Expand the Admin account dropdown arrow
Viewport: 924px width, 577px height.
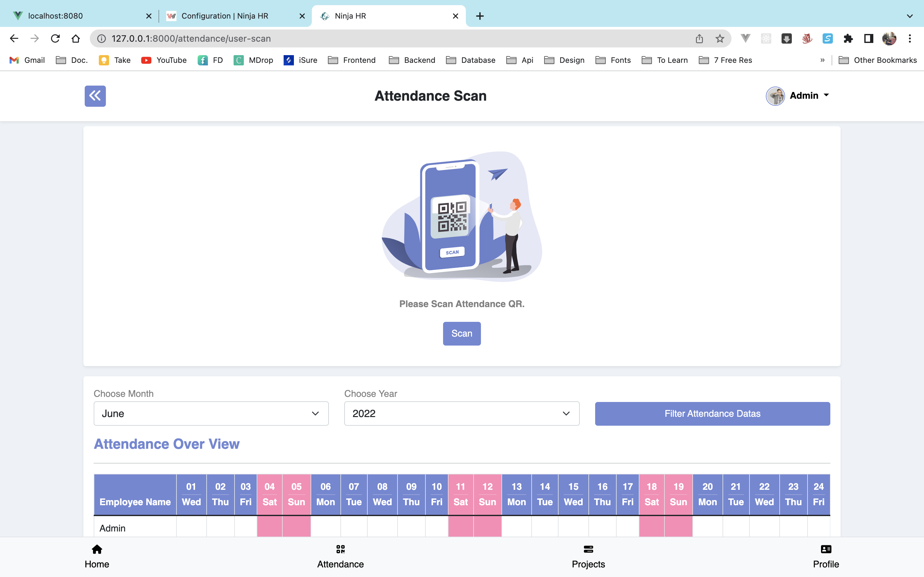click(826, 96)
